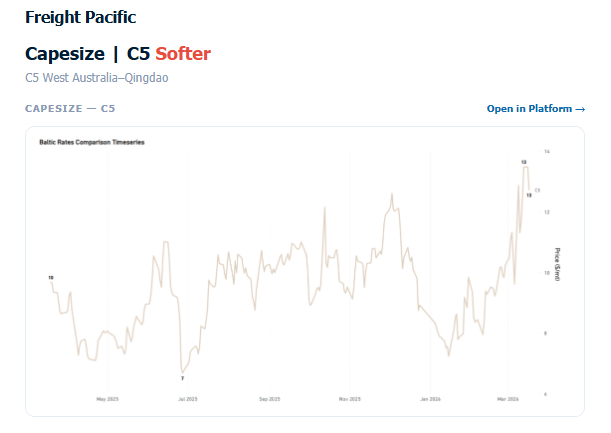This screenshot has width=611, height=433.
Task: Click the 'Jul 2025' x-axis label
Action: pyautogui.click(x=188, y=399)
